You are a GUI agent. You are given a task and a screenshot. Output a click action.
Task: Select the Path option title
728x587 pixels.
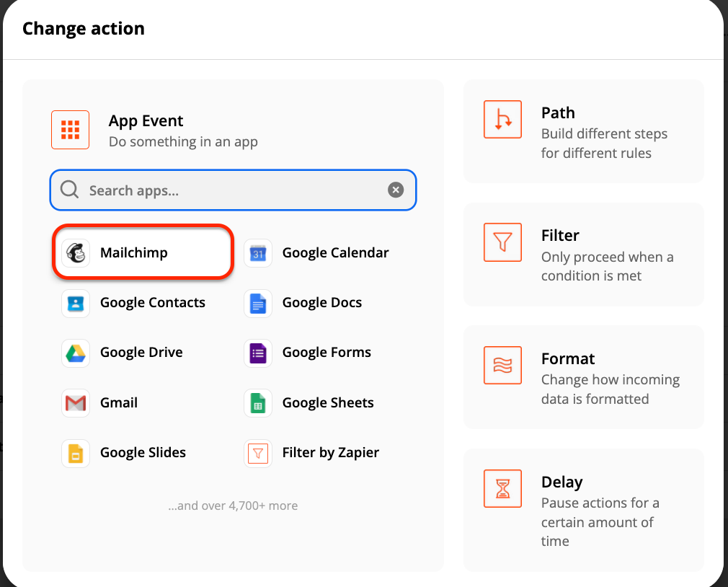tap(558, 112)
